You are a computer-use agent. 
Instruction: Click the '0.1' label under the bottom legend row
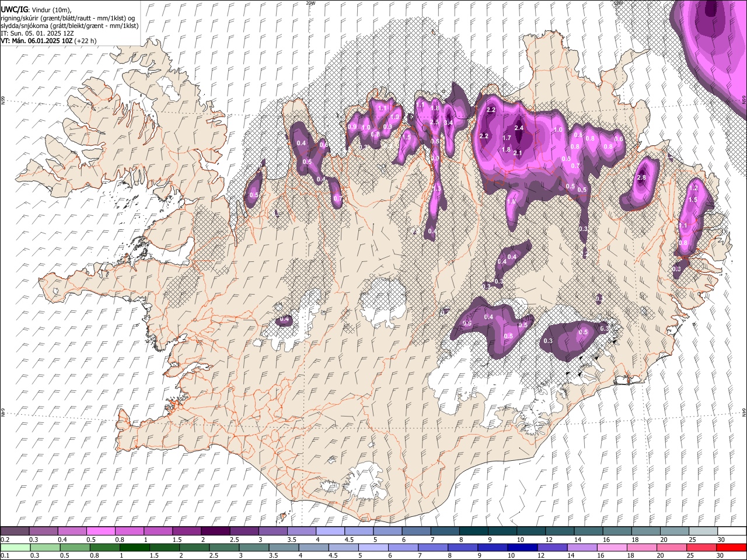tap(5, 555)
